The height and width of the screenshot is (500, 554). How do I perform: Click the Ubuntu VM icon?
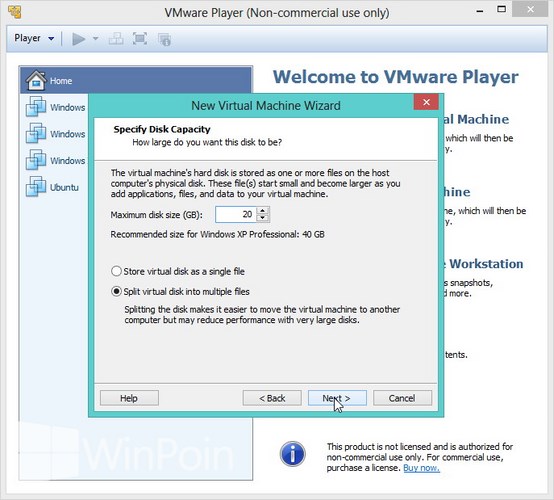(x=36, y=186)
